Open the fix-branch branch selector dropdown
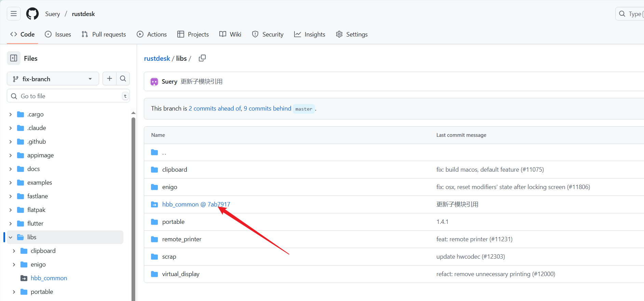Image resolution: width=644 pixels, height=301 pixels. 53,78
